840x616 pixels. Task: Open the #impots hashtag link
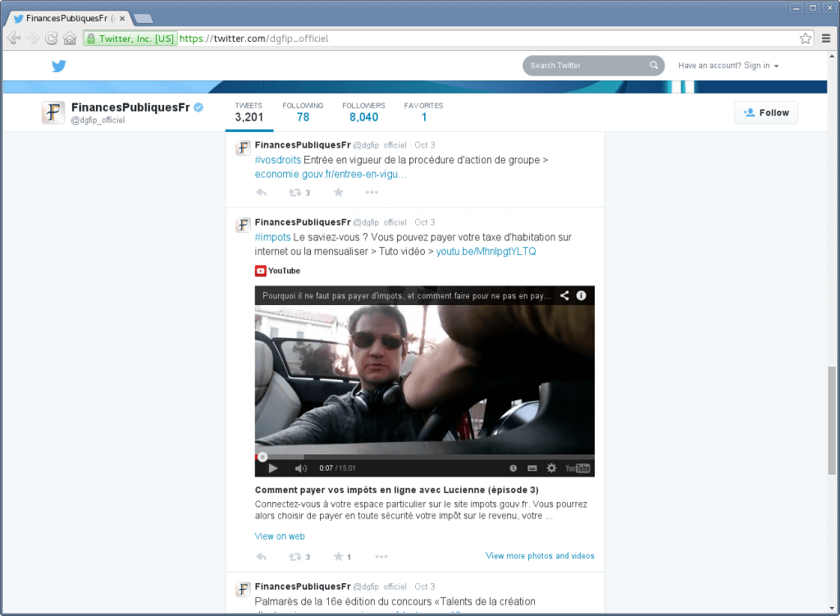[x=272, y=237]
